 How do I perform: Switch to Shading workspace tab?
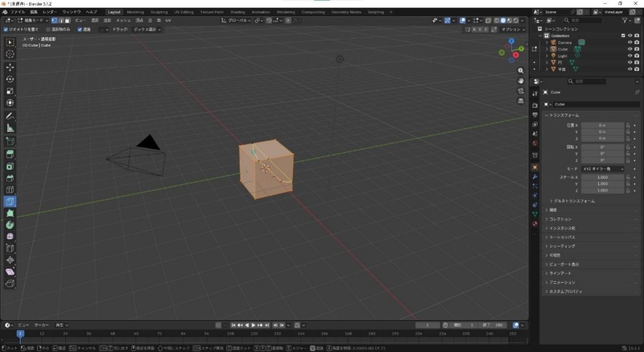237,12
